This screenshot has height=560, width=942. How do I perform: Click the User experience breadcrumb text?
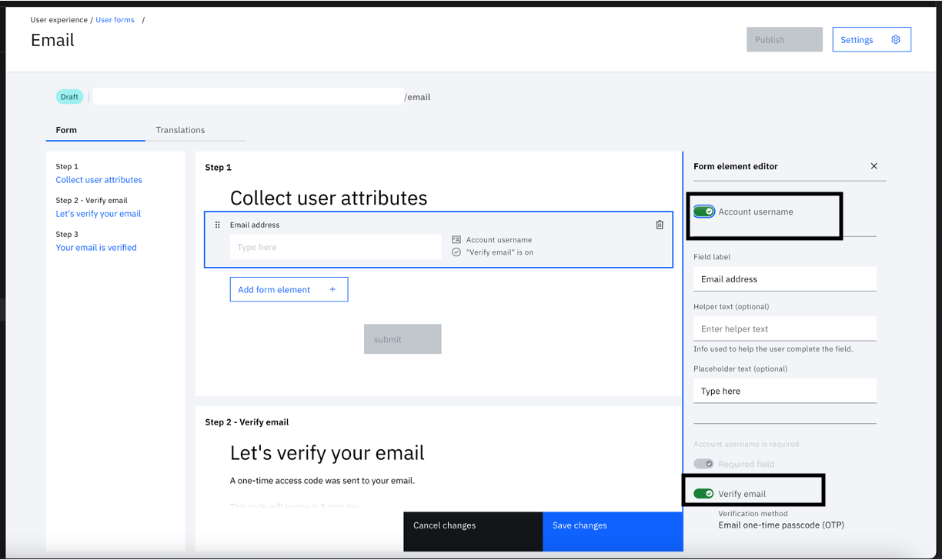pos(60,20)
